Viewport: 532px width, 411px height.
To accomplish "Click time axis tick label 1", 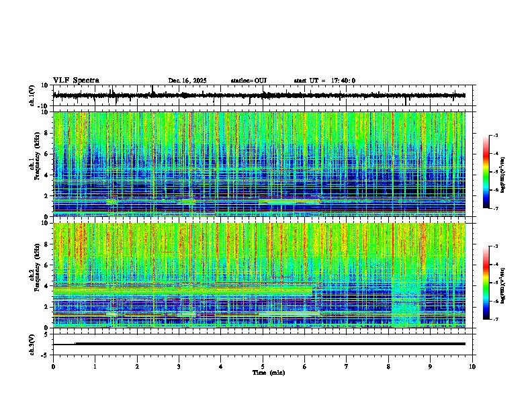I will point(95,367).
